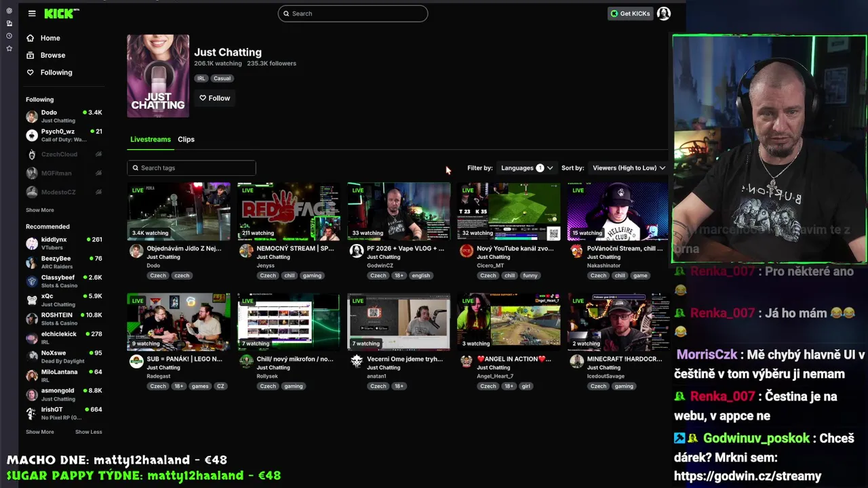This screenshot has height=488, width=868.
Task: Click CzechCloud's avatar in Following list
Action: tap(31, 155)
